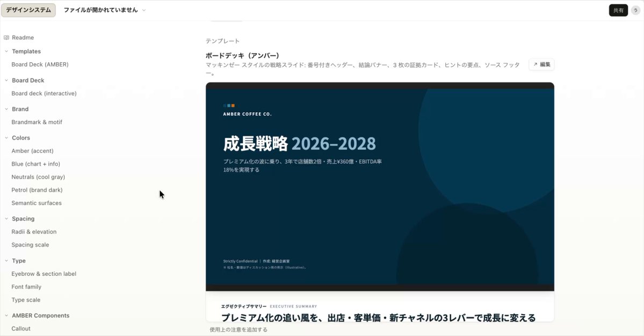Collapse the Board Deck section chevron
This screenshot has height=336, width=644.
(x=6, y=81)
